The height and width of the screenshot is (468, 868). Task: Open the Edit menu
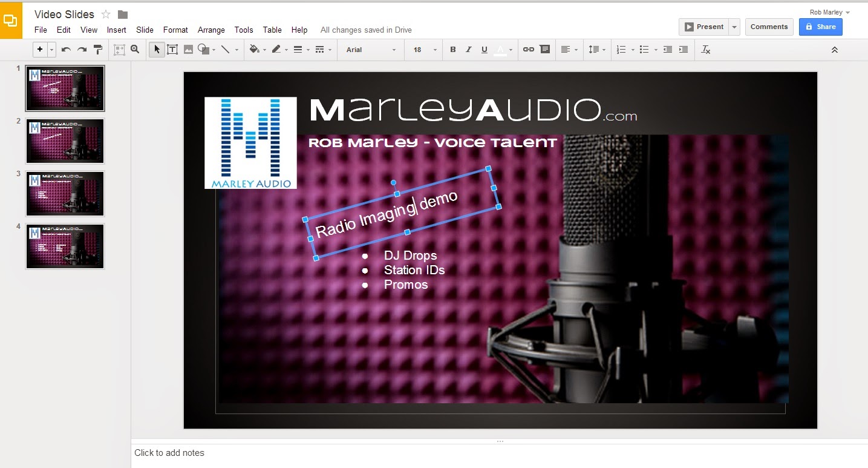click(64, 30)
